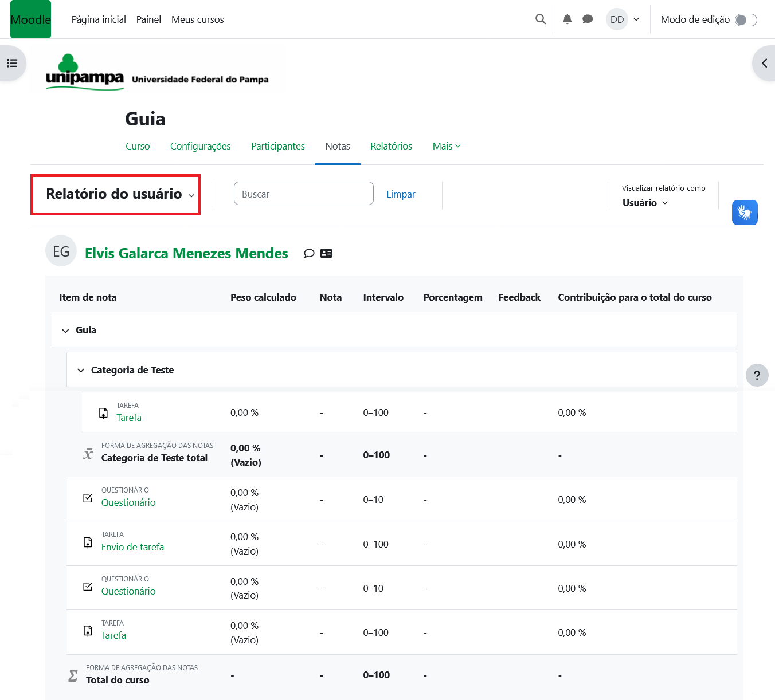Viewport: 775px width, 700px height.
Task: Open the messaging chat bubble icon
Action: tap(588, 19)
